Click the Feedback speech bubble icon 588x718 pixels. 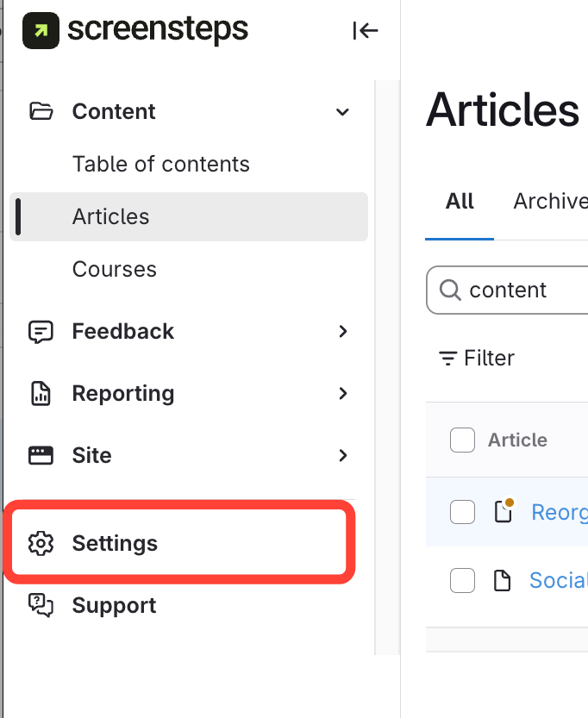pyautogui.click(x=41, y=332)
